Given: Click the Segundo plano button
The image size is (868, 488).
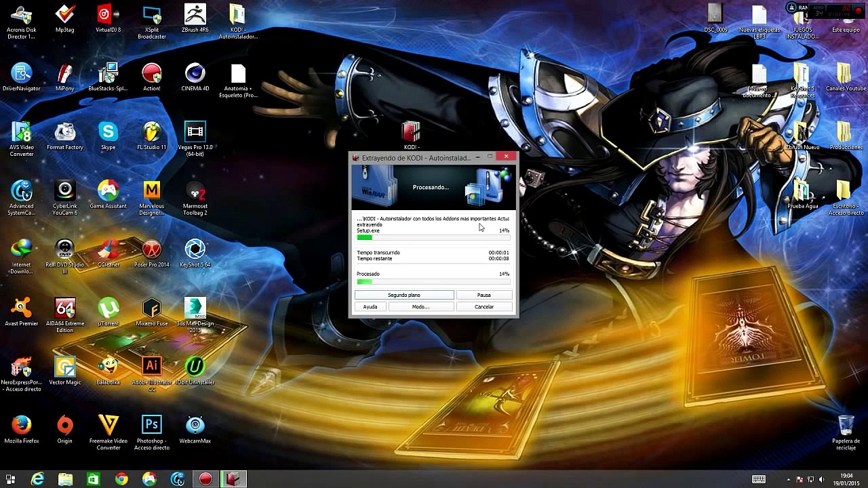Looking at the screenshot, I should pyautogui.click(x=404, y=295).
